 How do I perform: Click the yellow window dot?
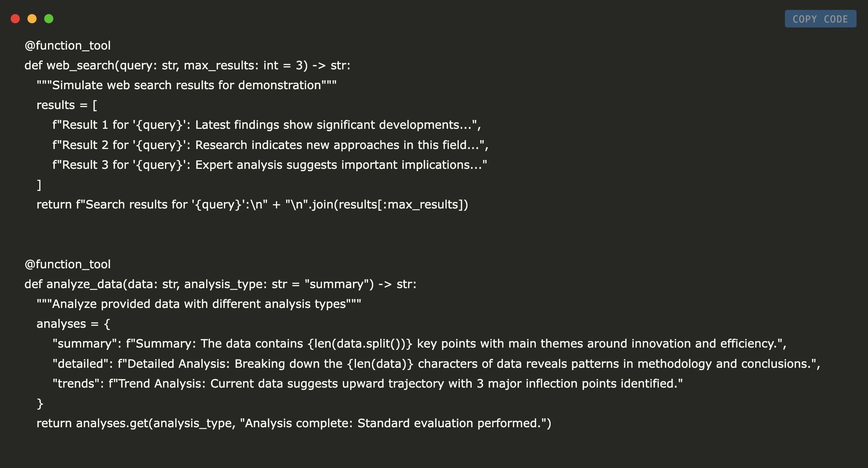[32, 19]
